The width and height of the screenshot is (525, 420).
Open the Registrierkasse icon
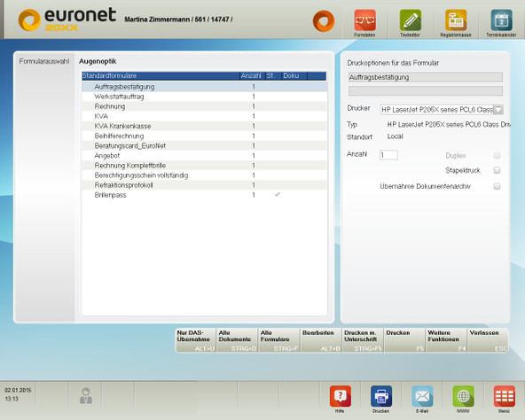(x=456, y=20)
